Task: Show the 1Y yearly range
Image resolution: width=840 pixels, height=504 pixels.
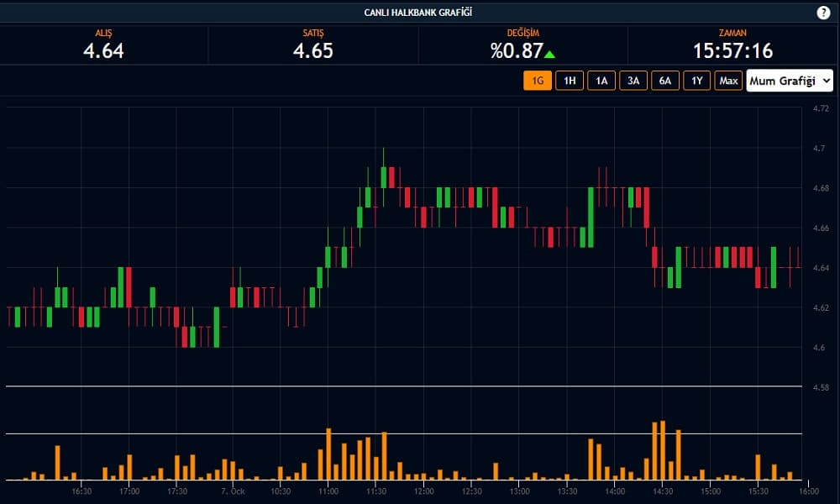Action: [x=696, y=81]
